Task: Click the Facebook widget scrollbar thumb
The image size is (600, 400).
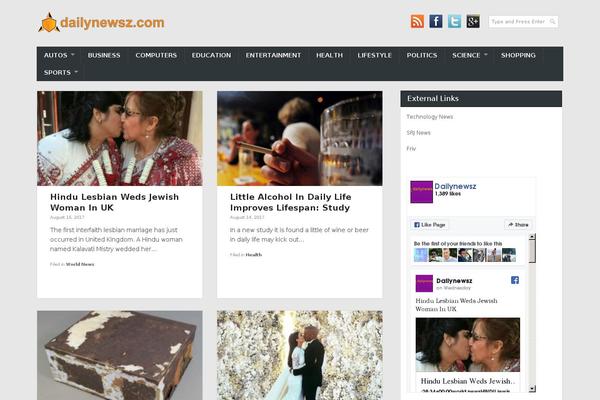Action: [532, 251]
